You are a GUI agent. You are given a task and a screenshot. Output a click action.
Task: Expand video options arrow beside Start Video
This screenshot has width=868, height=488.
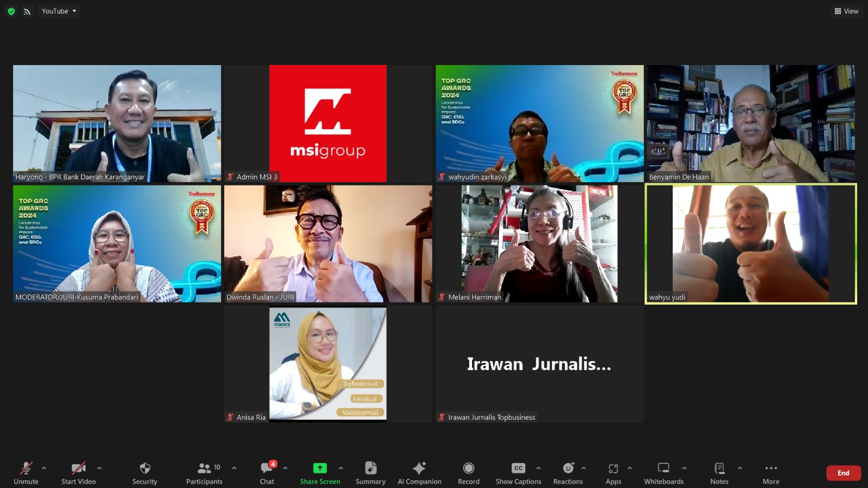pos(99,468)
